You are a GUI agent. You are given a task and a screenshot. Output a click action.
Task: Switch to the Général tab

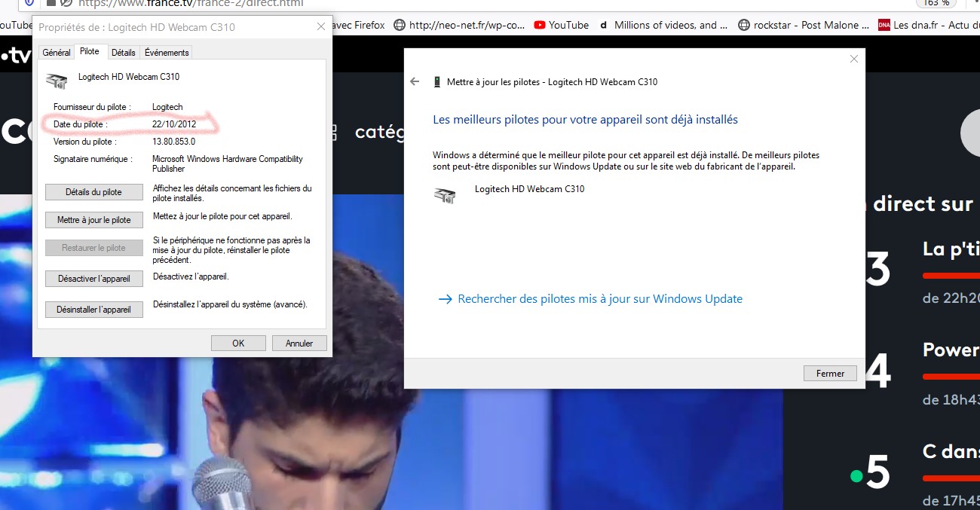[x=57, y=53]
